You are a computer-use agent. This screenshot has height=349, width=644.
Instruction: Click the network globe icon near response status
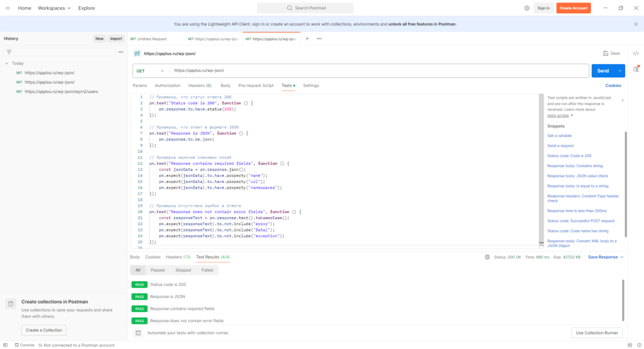click(x=487, y=257)
